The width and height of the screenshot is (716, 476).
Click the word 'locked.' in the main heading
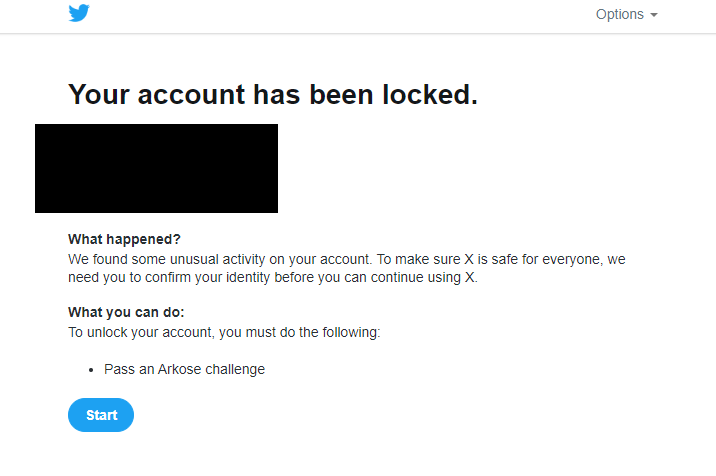click(x=430, y=95)
